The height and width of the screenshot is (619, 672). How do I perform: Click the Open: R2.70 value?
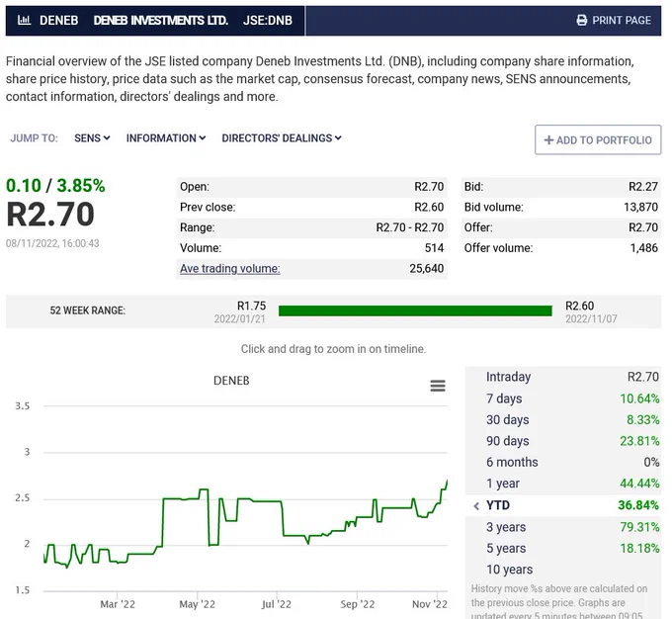[x=429, y=187]
